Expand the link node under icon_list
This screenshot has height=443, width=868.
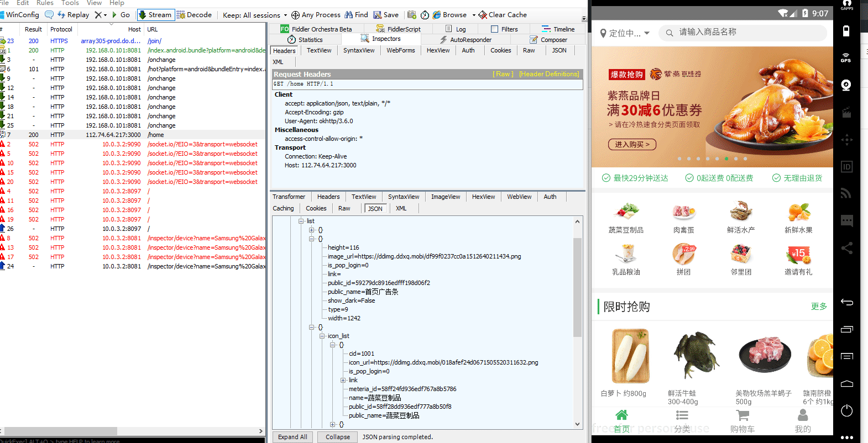(x=343, y=380)
